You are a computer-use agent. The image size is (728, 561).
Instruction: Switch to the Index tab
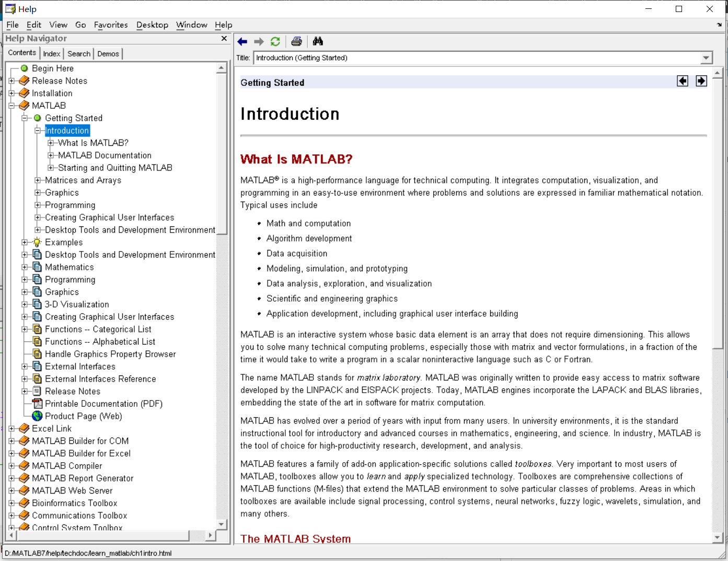click(x=52, y=54)
